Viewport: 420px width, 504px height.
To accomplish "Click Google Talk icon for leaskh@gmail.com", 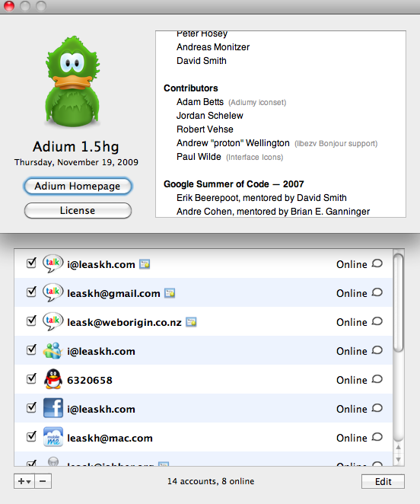I will [52, 292].
